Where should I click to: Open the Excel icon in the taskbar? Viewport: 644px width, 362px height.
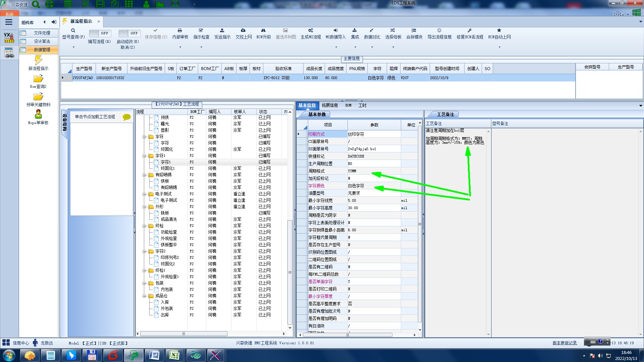tap(174, 355)
